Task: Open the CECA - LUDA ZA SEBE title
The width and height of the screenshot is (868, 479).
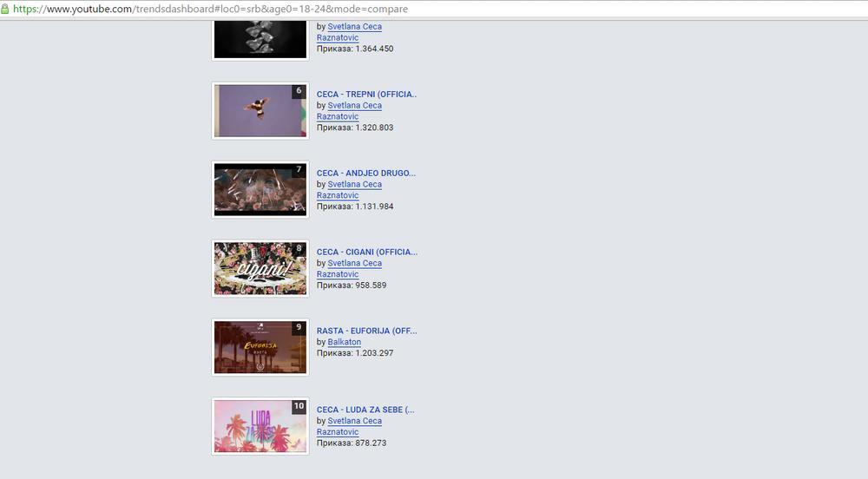Action: pyautogui.click(x=365, y=410)
